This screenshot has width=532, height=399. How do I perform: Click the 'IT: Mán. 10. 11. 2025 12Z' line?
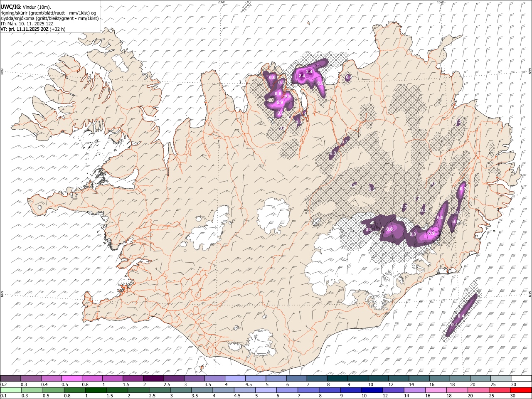(27, 24)
